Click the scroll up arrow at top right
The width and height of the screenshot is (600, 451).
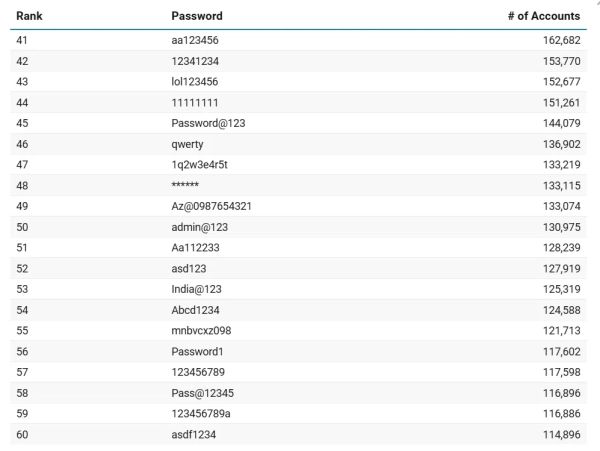(596, 3)
